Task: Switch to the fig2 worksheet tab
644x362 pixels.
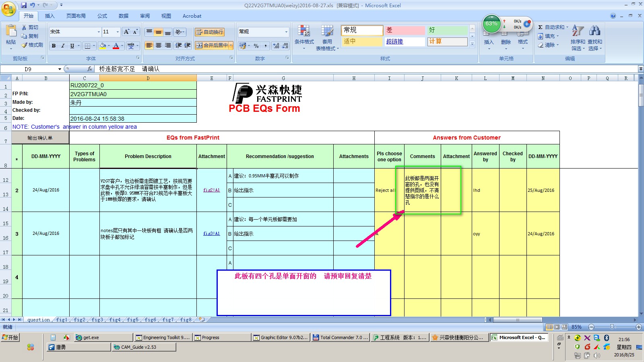Action: click(x=80, y=320)
